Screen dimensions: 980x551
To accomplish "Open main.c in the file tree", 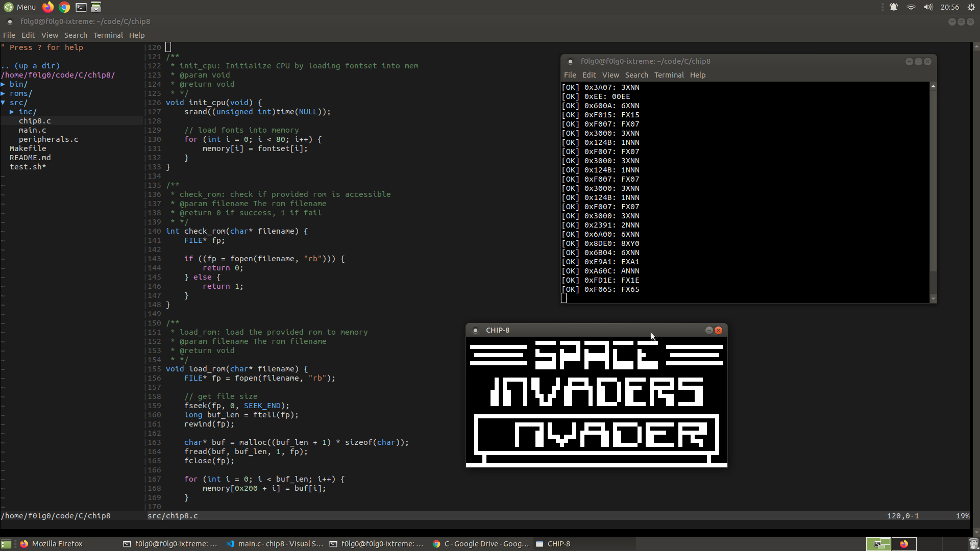I will pyautogui.click(x=32, y=130).
